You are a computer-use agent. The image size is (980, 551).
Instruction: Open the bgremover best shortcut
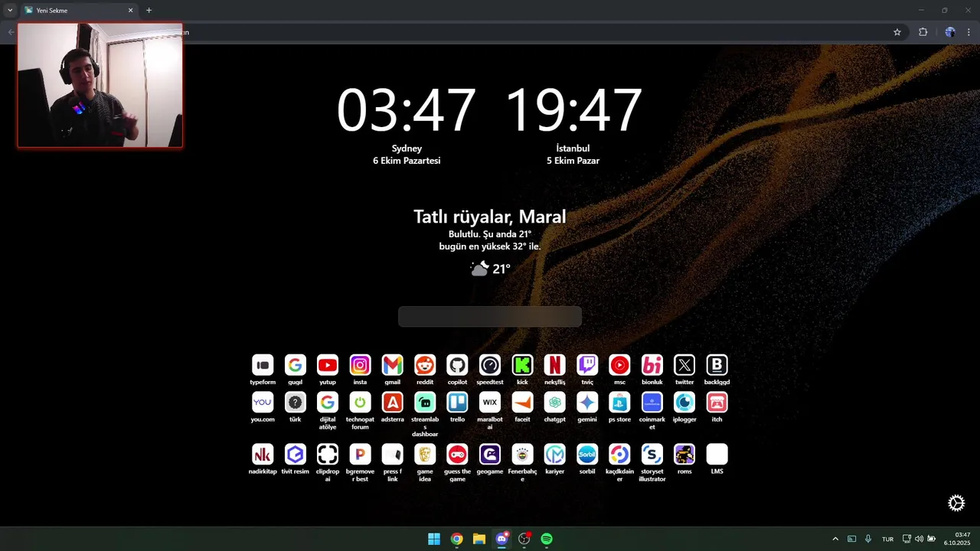[x=360, y=454]
